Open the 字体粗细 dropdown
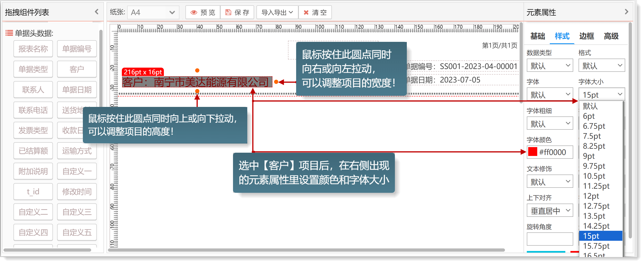 pos(550,123)
